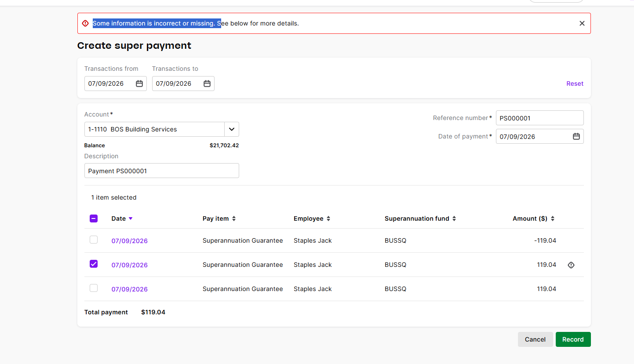Click the Reference number field
Viewport: 634px width, 364px height.
point(539,118)
